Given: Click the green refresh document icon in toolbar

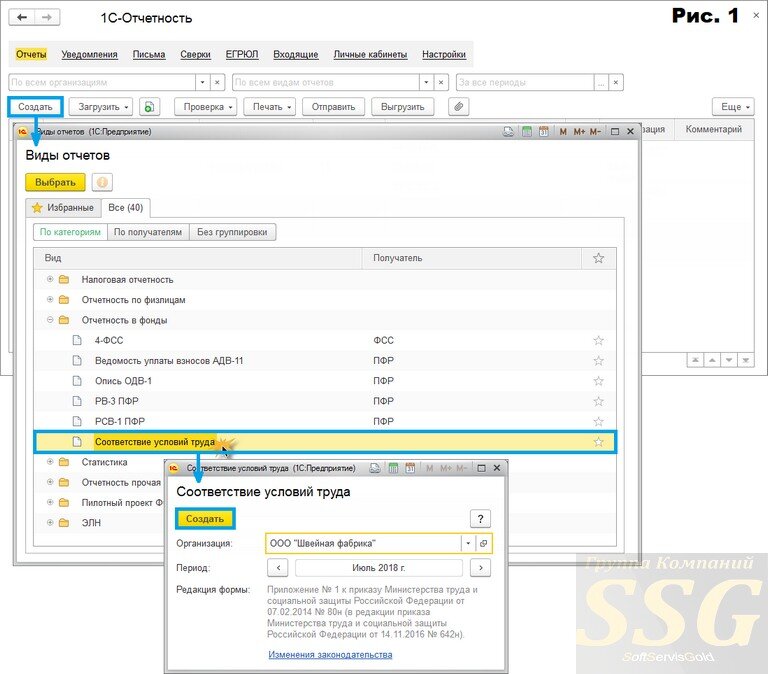Looking at the screenshot, I should pyautogui.click(x=149, y=107).
